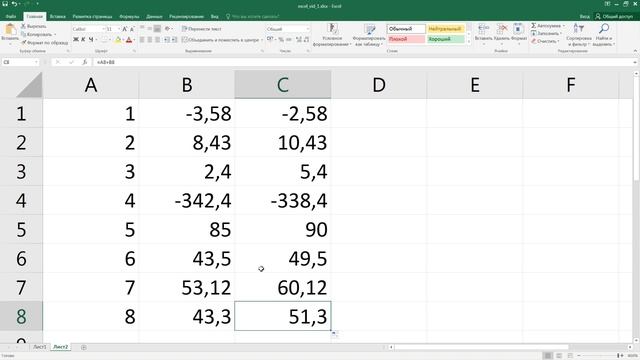
Task: Open the font color dropdown arrow
Action: tap(134, 40)
